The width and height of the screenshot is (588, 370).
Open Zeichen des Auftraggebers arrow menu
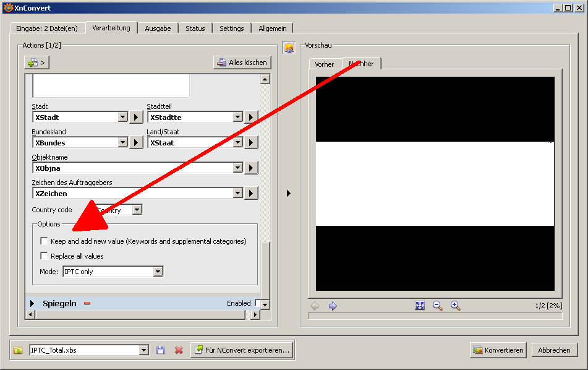tap(251, 193)
